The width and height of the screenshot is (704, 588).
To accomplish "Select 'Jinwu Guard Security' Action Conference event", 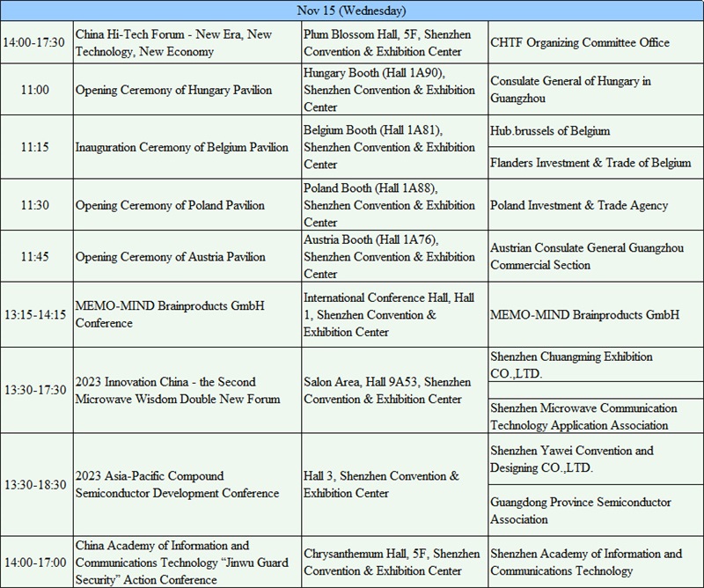I will tap(187, 562).
